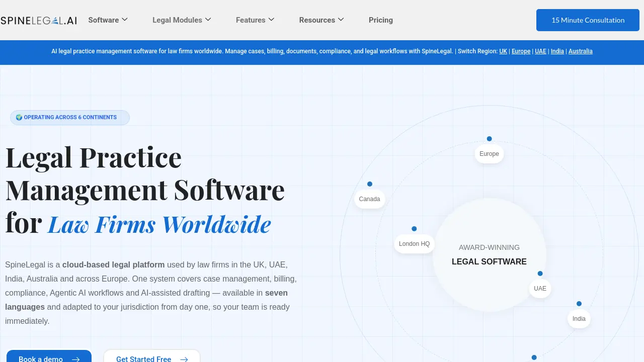The image size is (644, 362).
Task: Click the Award-Winning Legal Software circle
Action: (489, 255)
